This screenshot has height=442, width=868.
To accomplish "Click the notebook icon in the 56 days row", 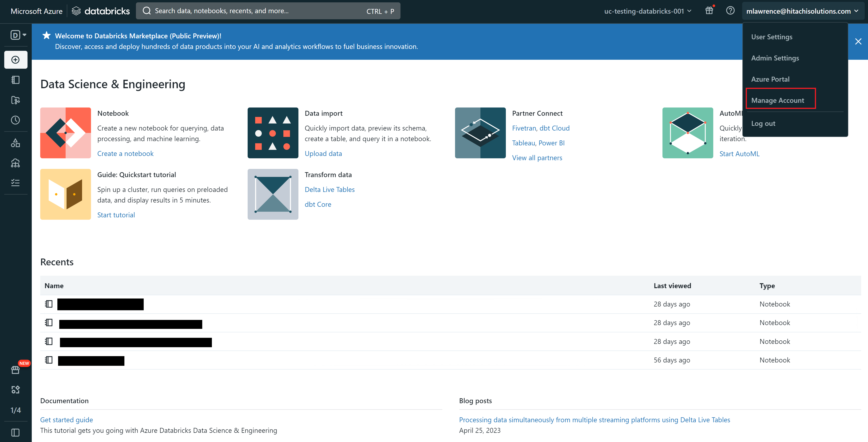I will tap(49, 360).
